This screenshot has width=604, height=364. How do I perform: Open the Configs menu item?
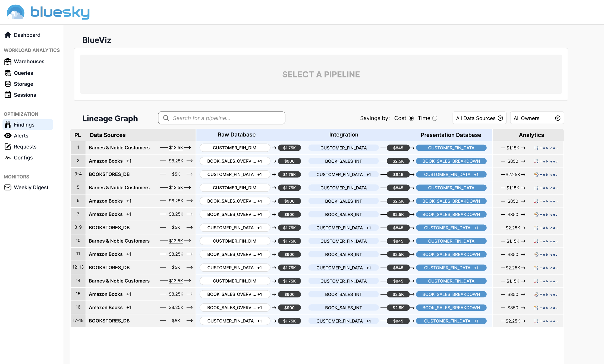coord(23,158)
